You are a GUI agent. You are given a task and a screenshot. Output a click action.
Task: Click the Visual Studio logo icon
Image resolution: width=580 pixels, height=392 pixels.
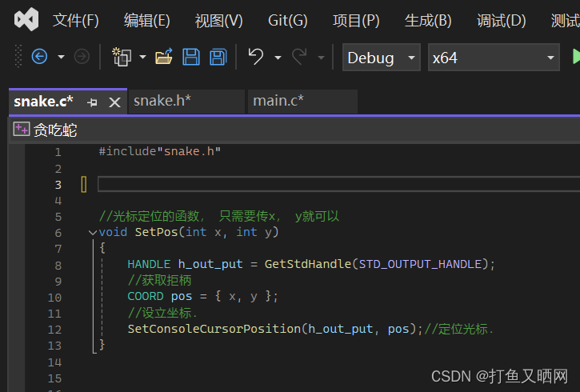coord(26,19)
